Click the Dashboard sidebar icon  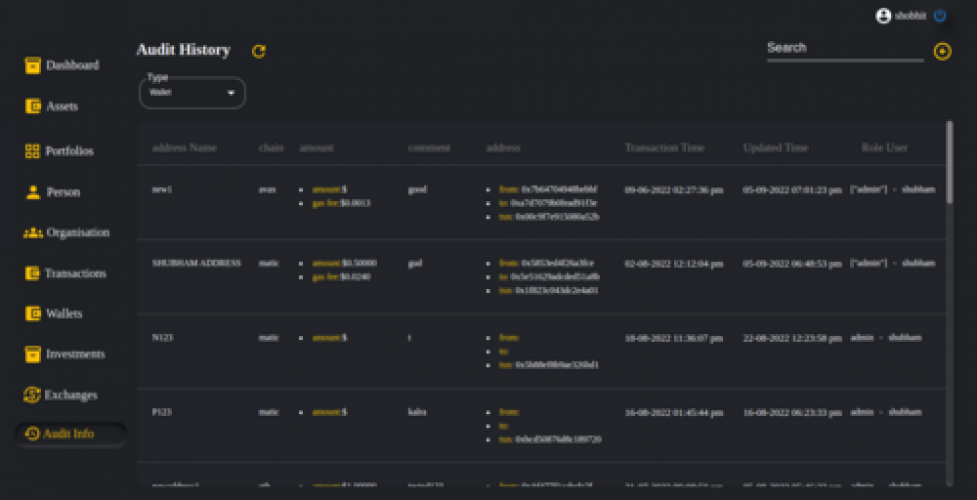[x=32, y=65]
